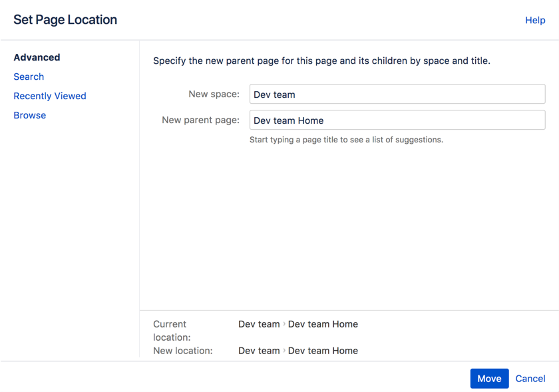Image resolution: width=559 pixels, height=392 pixels.
Task: Click 'Dev team Home' in New location breadcrumb
Action: [323, 351]
